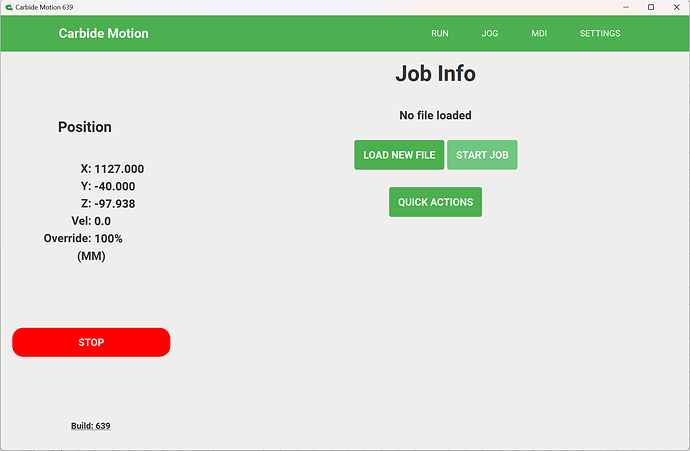Click the Vel: 0.0 readout
The height and width of the screenshot is (451, 690).
click(x=91, y=221)
